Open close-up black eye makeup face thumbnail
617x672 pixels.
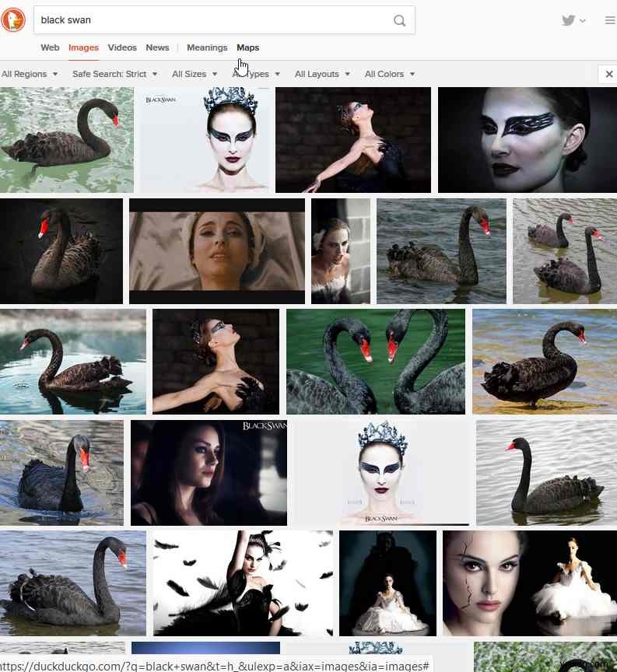[528, 140]
